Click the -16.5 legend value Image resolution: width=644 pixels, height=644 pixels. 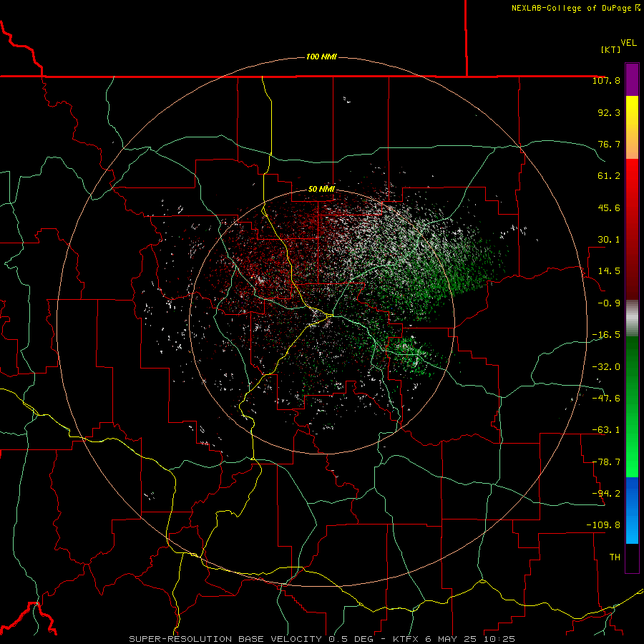click(x=606, y=335)
